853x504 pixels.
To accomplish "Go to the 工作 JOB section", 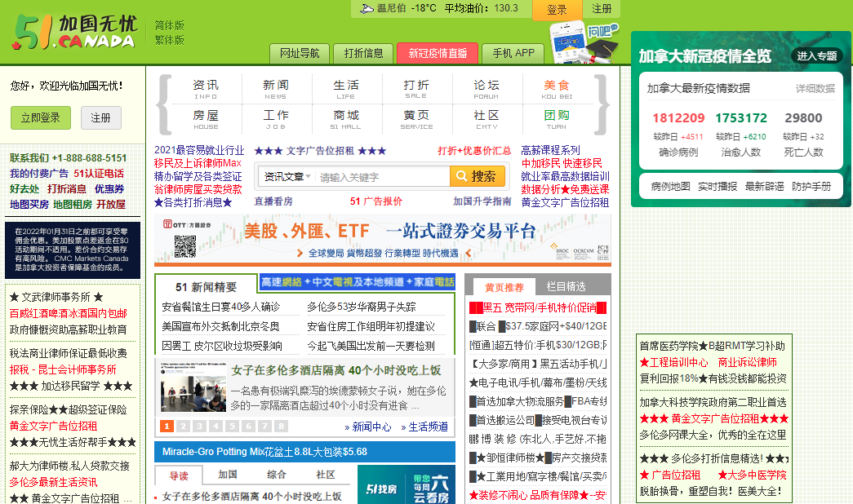I will click(x=276, y=118).
